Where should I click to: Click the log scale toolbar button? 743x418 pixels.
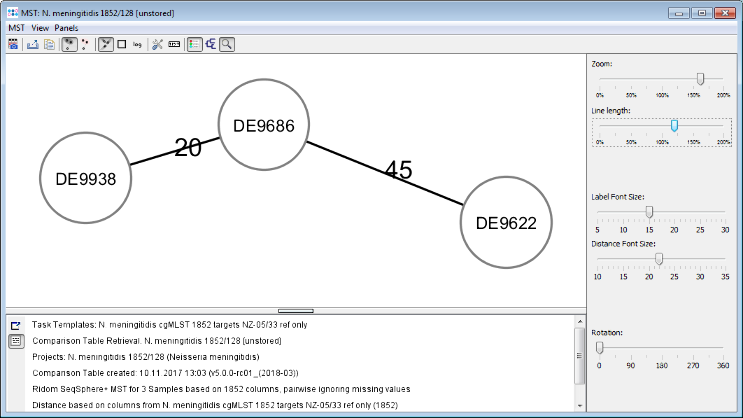(137, 44)
